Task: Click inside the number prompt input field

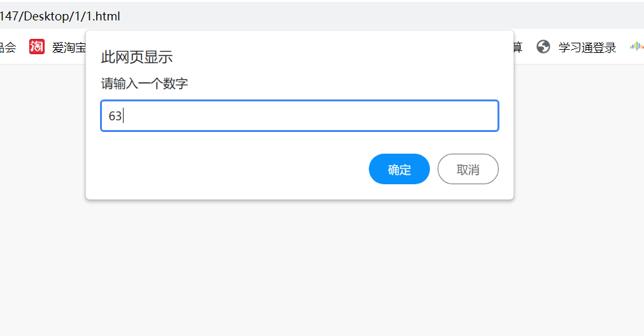Action: [299, 116]
